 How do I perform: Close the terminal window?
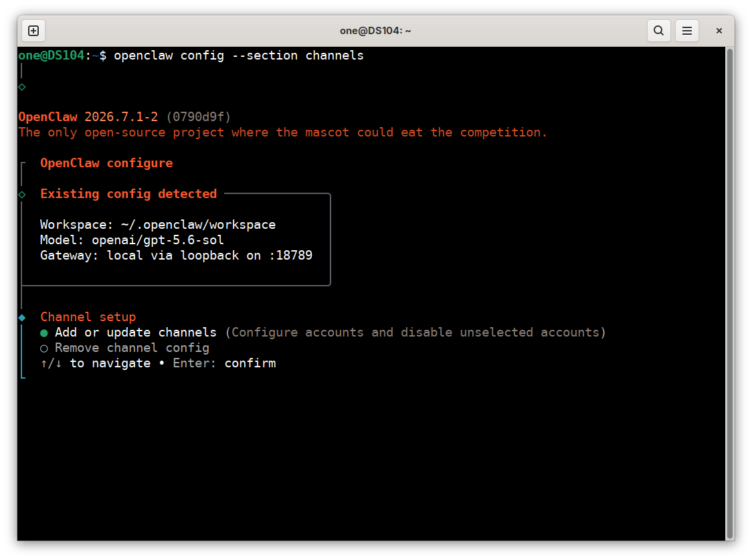tap(719, 31)
